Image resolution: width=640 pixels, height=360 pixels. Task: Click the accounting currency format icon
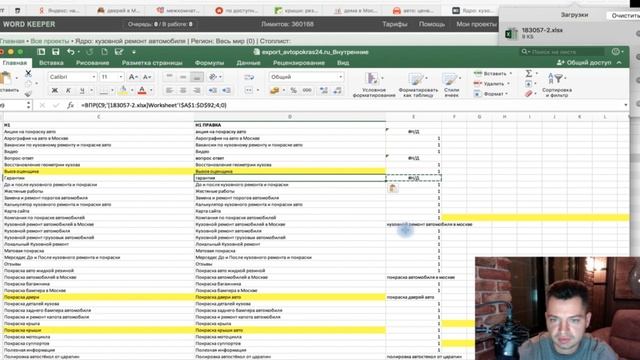pos(274,90)
